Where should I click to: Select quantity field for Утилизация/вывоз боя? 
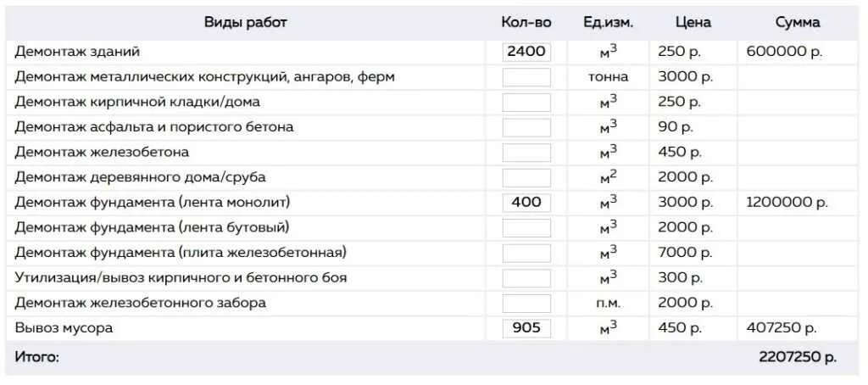[526, 278]
